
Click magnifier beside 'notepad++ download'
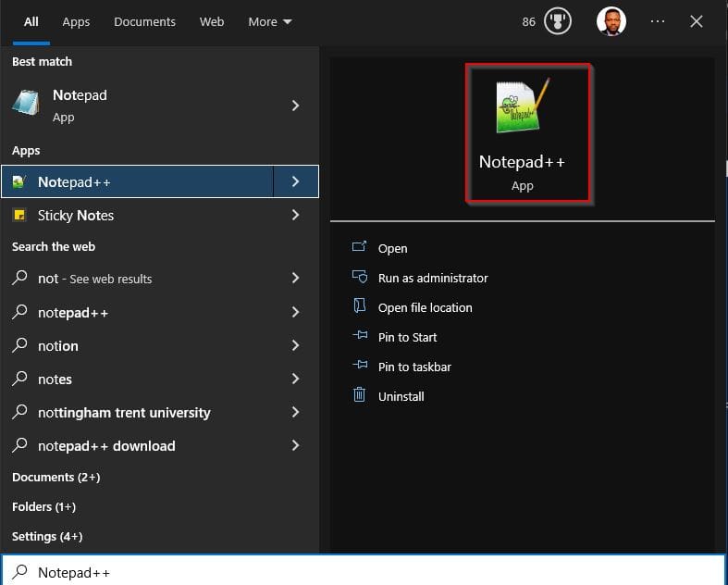tap(19, 445)
